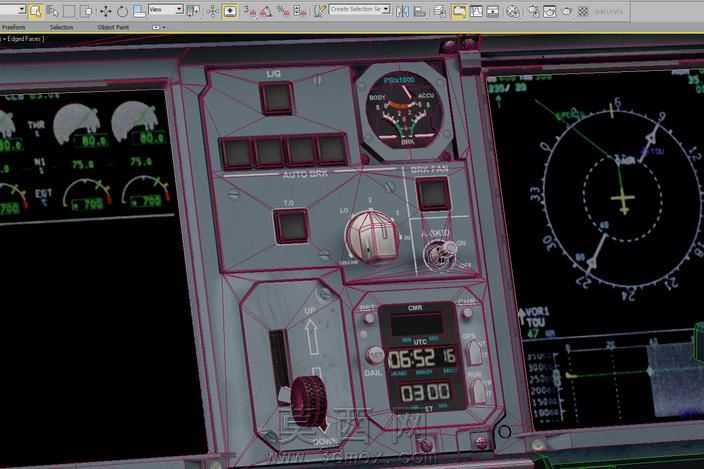This screenshot has height=469, width=704.
Task: Choose the Rectangular Selection Region tool
Action: click(x=69, y=11)
